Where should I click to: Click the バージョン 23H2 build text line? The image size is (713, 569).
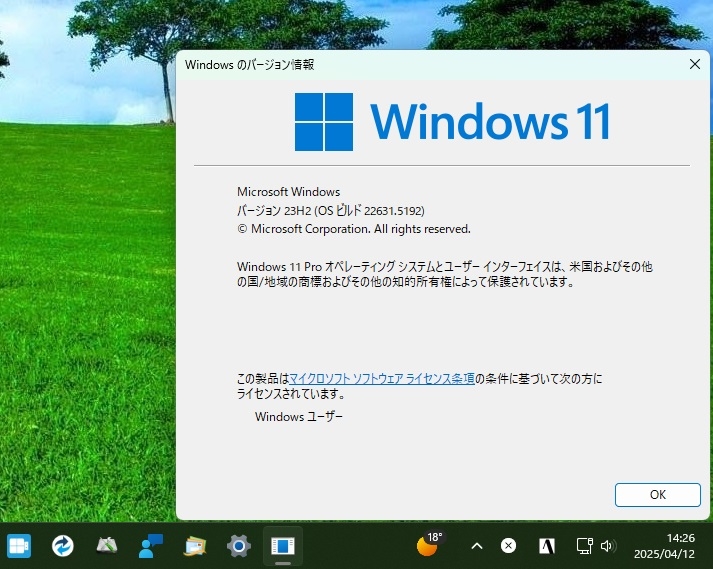coord(331,211)
